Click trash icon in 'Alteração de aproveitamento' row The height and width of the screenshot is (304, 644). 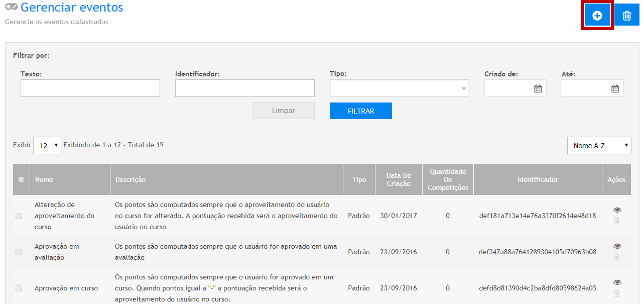(616, 221)
